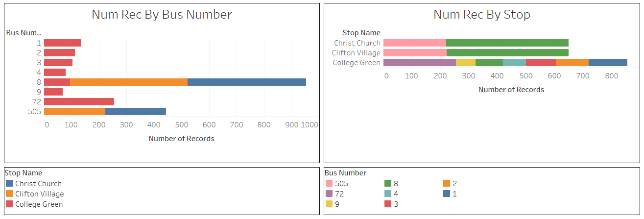Click bus 3 red legend swatch
Image resolution: width=644 pixels, height=219 pixels.
click(x=388, y=204)
